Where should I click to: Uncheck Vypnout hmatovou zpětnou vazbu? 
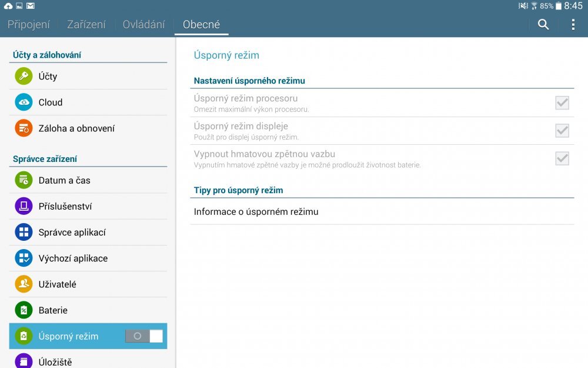click(562, 158)
